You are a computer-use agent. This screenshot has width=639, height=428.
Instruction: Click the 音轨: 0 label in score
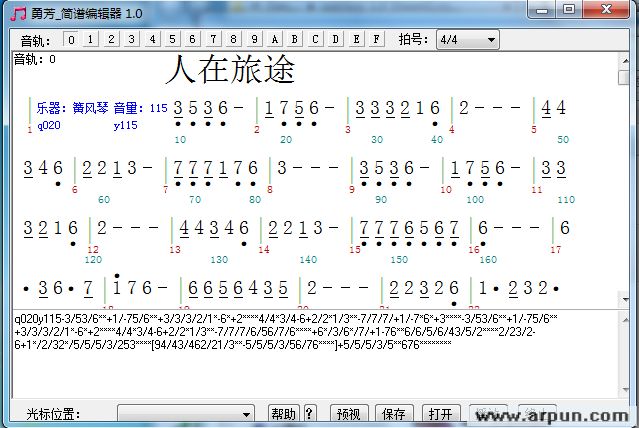pyautogui.click(x=35, y=60)
